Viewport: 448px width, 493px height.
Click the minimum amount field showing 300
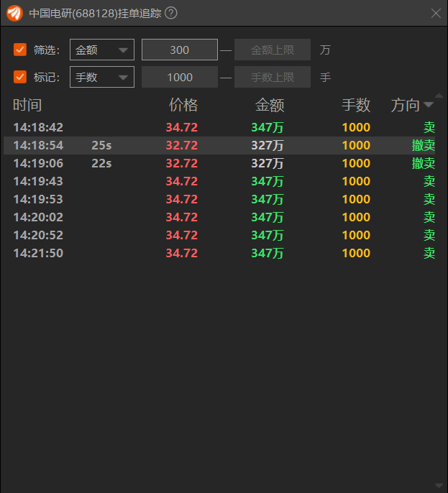(x=180, y=50)
